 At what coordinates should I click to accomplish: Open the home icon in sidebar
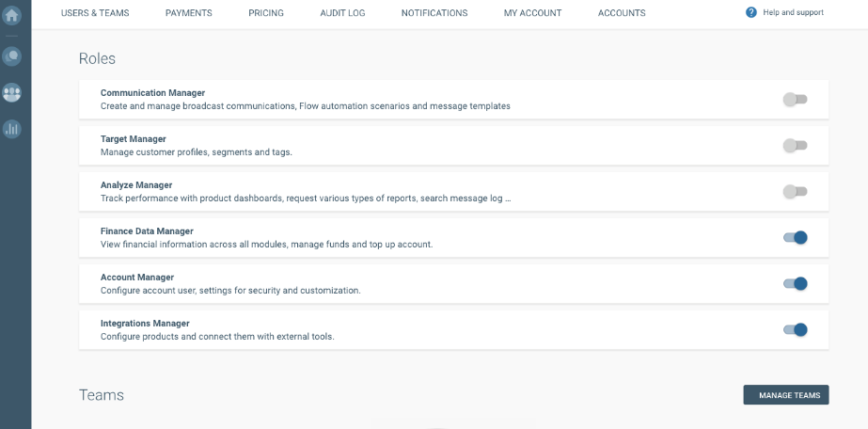click(12, 15)
